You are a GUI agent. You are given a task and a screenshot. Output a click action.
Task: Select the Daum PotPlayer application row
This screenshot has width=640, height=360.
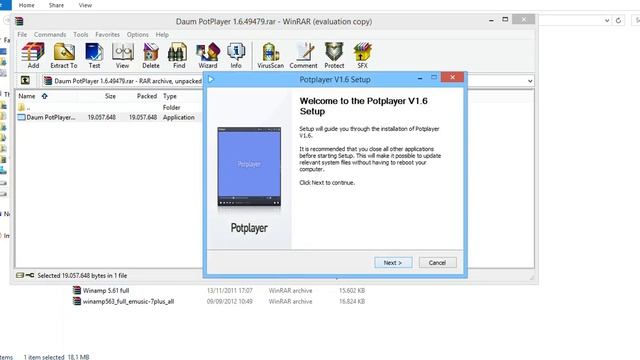109,117
